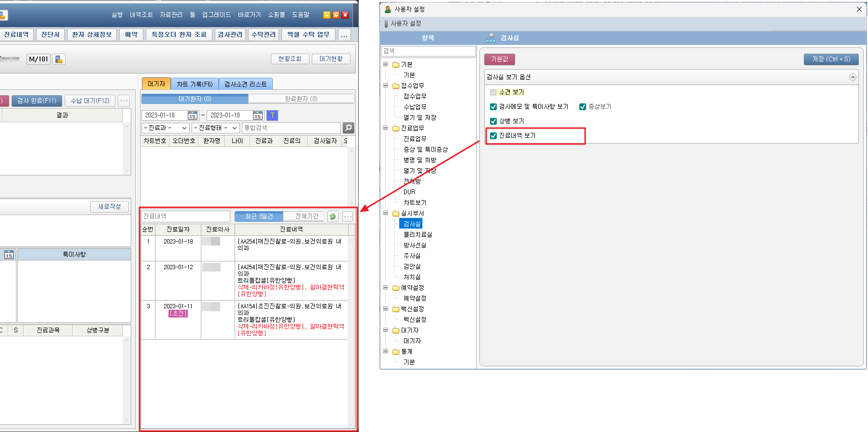The width and height of the screenshot is (868, 432).
Task: Click the 통합검색 search input field
Action: tap(291, 128)
